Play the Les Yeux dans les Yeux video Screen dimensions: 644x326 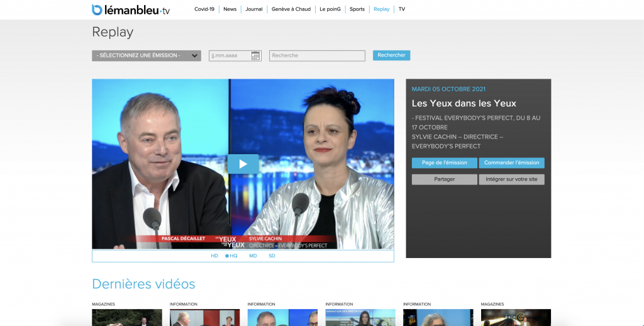tap(243, 164)
